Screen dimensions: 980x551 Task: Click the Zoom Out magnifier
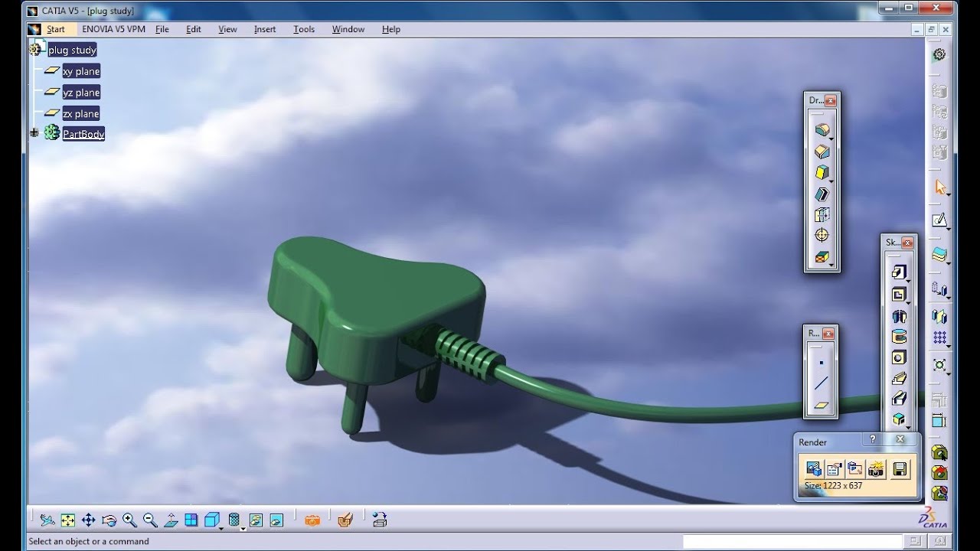click(x=150, y=520)
